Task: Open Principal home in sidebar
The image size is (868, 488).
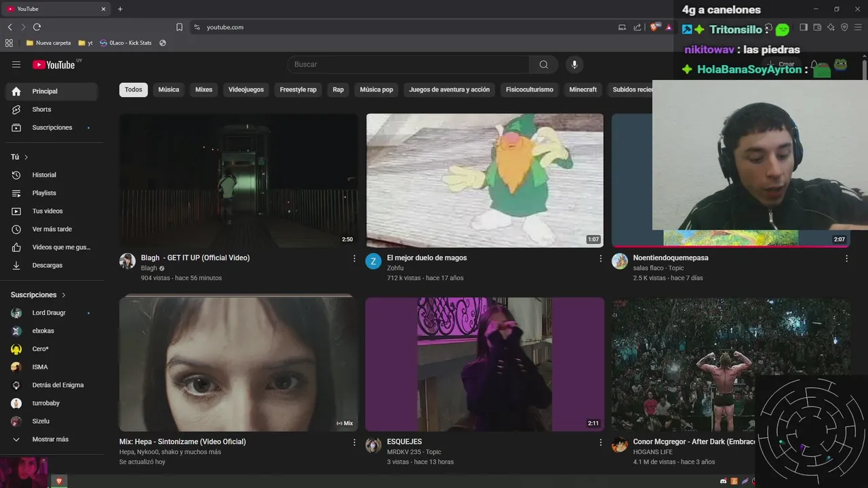Action: 52,91
